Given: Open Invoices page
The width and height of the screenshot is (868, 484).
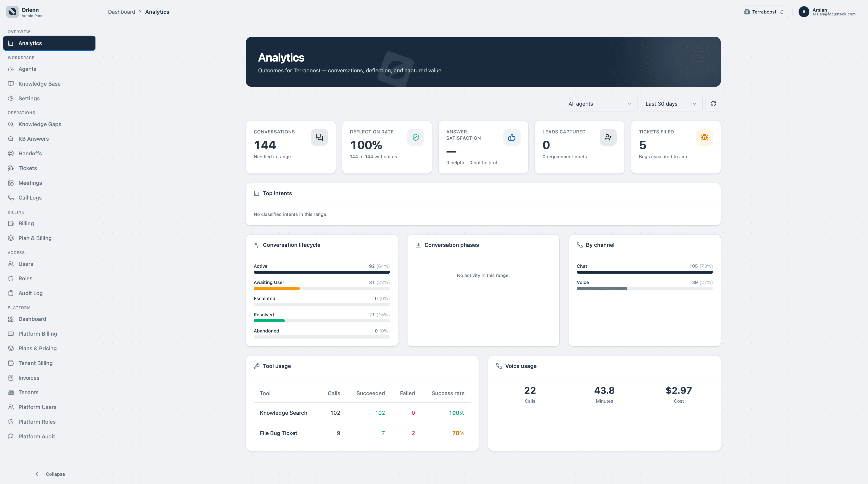Looking at the screenshot, I should point(49,378).
